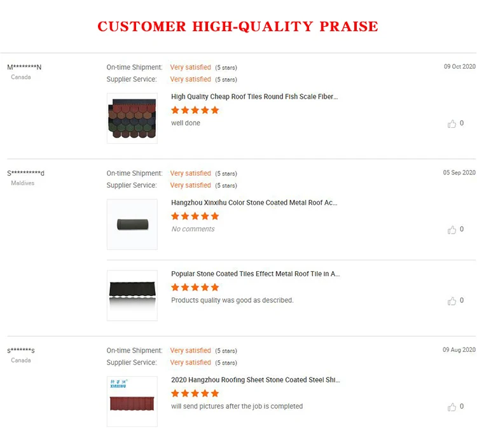Like the "Products quality was good" review
The height and width of the screenshot is (448, 477).
(452, 301)
